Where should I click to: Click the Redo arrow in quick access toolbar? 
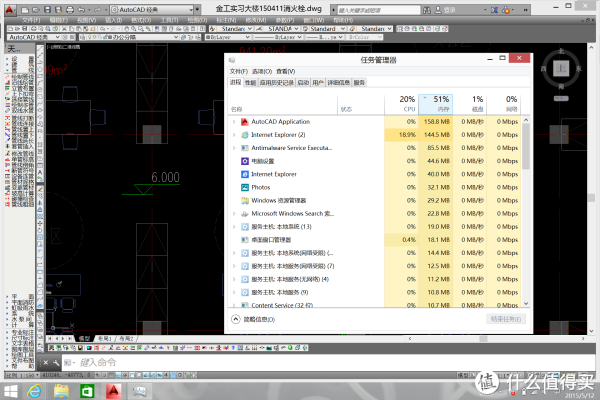coord(98,10)
